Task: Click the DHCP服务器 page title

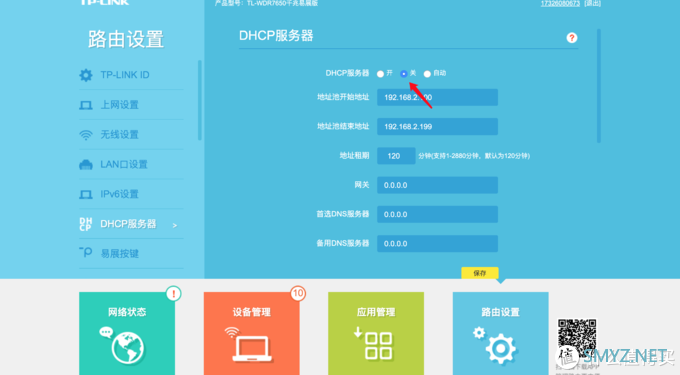Action: (276, 36)
